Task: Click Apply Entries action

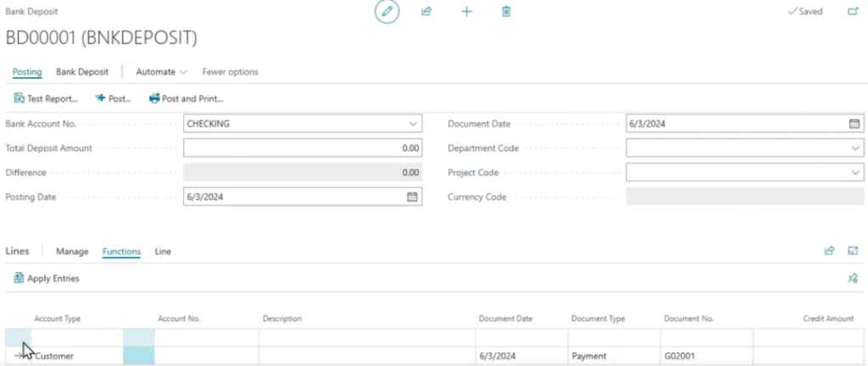Action: [47, 278]
